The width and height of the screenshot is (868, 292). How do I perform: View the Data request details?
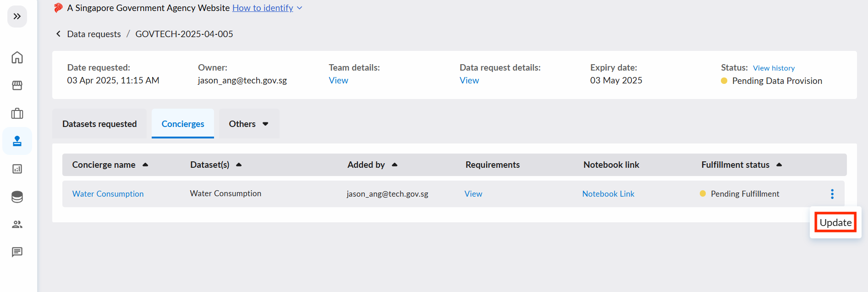(469, 80)
